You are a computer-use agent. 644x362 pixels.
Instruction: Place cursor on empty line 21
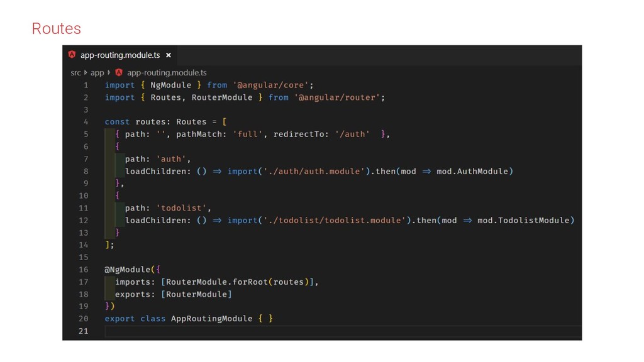tap(343, 331)
